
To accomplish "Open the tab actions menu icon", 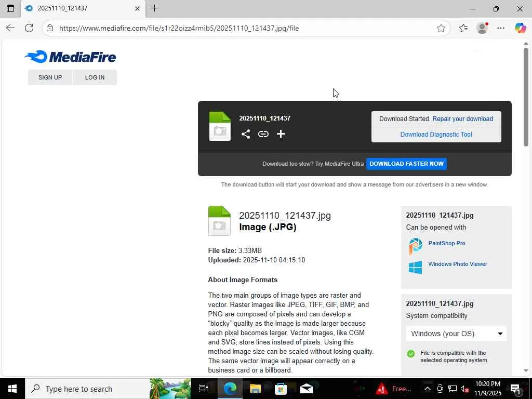I will point(10,8).
